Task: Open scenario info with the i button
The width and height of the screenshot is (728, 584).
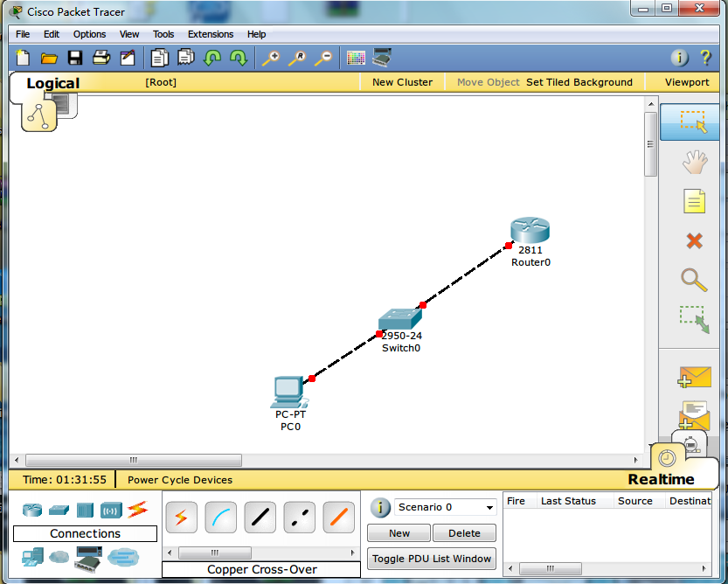Action: point(380,507)
